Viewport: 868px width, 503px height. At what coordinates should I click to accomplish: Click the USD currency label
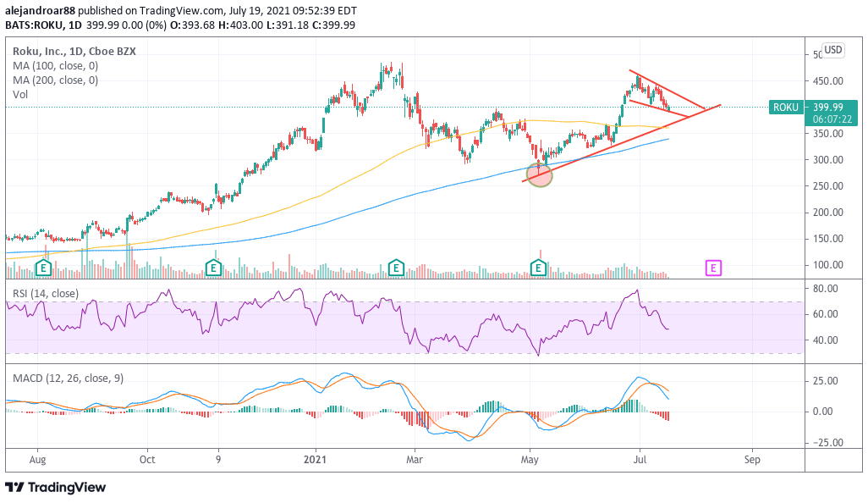pyautogui.click(x=832, y=50)
